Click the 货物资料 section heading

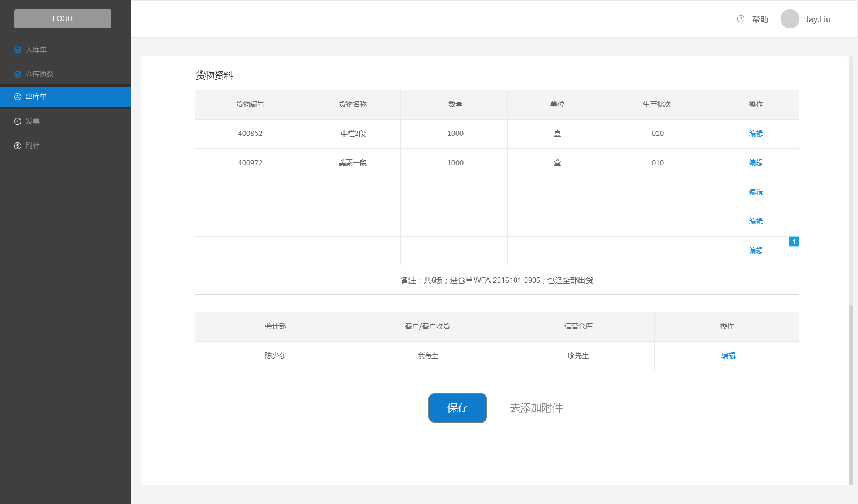215,75
